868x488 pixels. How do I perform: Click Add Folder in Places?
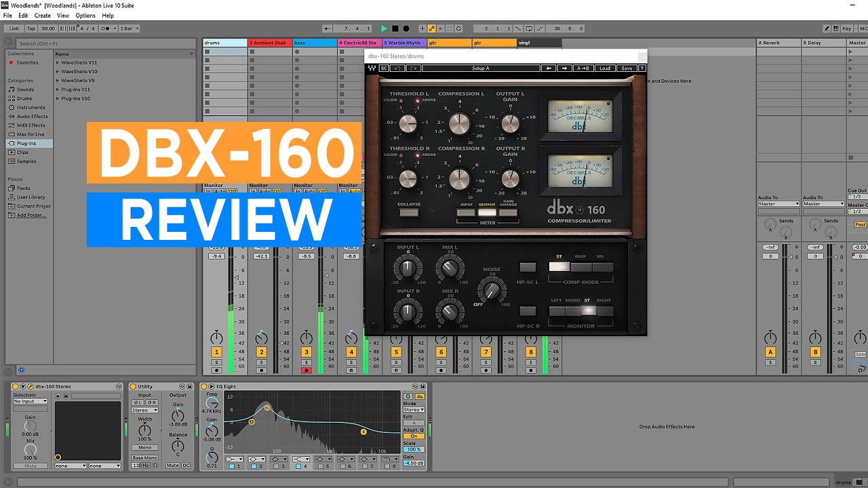31,215
